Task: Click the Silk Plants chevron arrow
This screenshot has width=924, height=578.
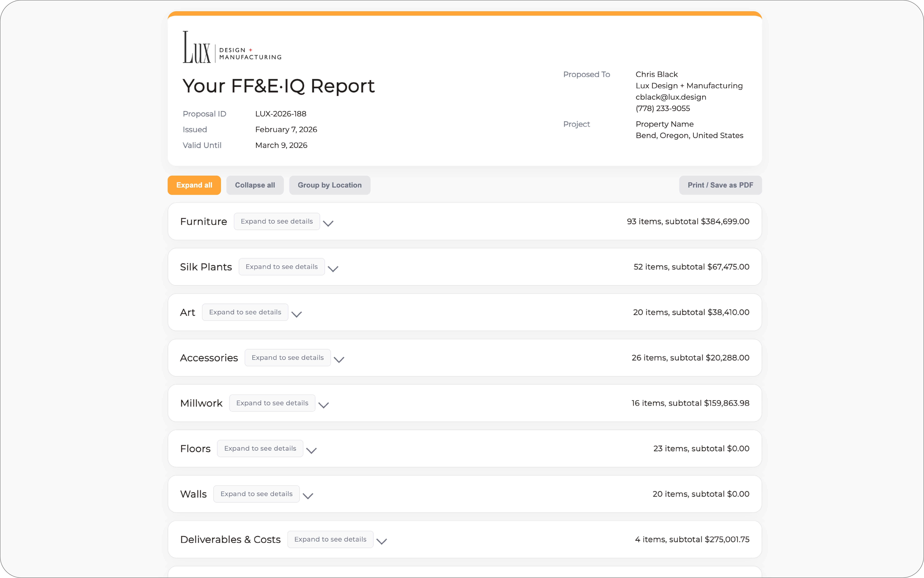Action: pos(333,269)
